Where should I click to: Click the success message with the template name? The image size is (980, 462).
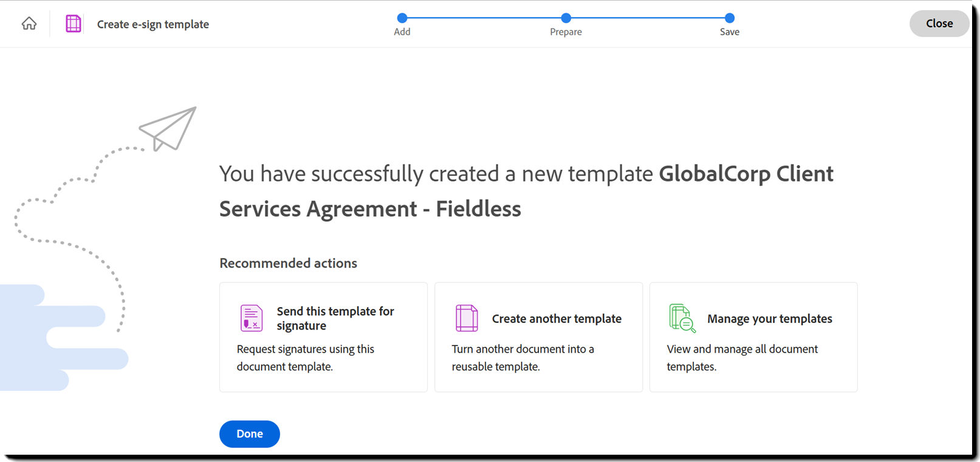[x=526, y=191]
